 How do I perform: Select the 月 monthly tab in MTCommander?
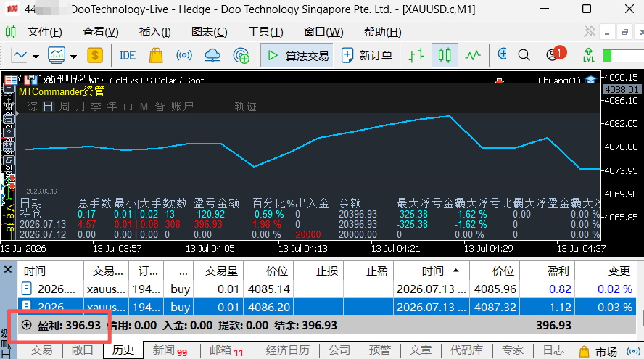tap(80, 107)
